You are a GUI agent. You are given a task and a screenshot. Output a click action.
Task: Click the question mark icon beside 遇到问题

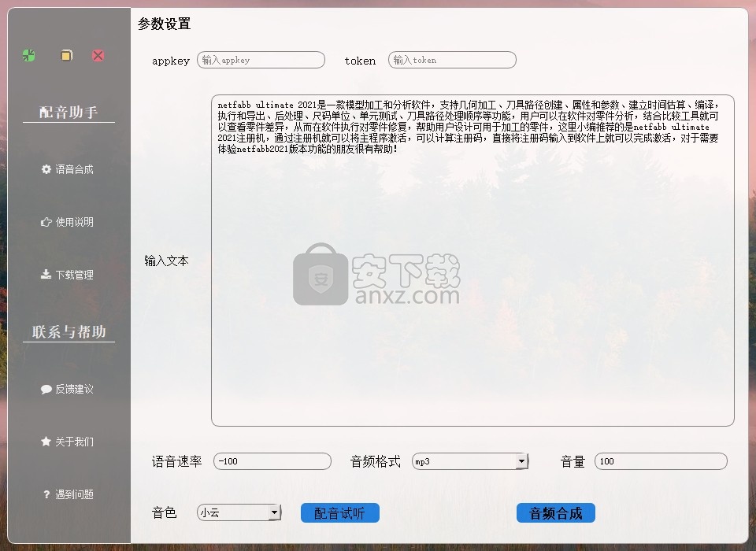click(x=46, y=494)
